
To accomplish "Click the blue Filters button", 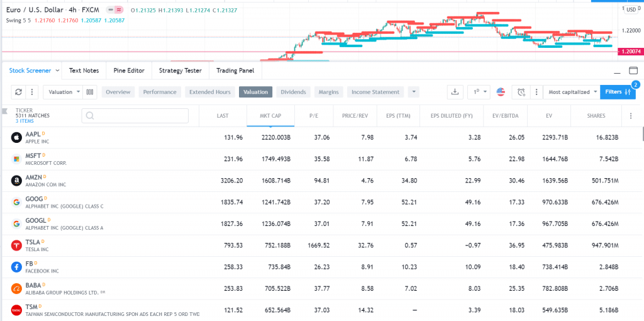I will coord(618,92).
